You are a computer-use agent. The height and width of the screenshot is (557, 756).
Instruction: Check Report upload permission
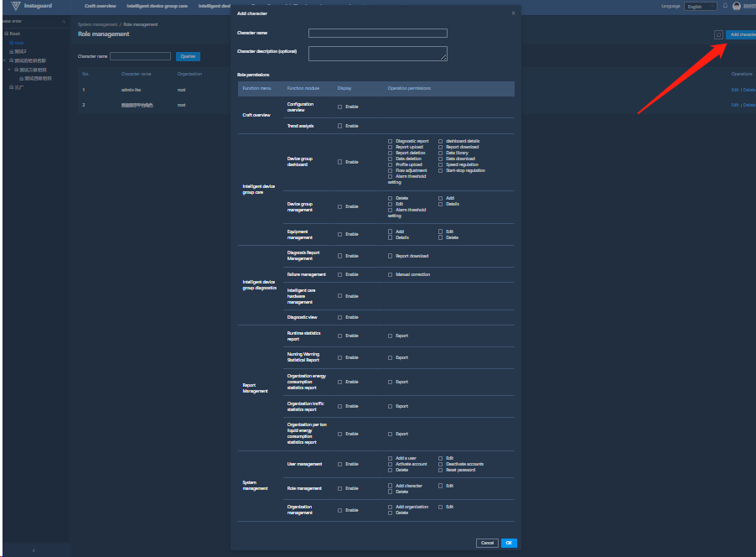click(390, 147)
